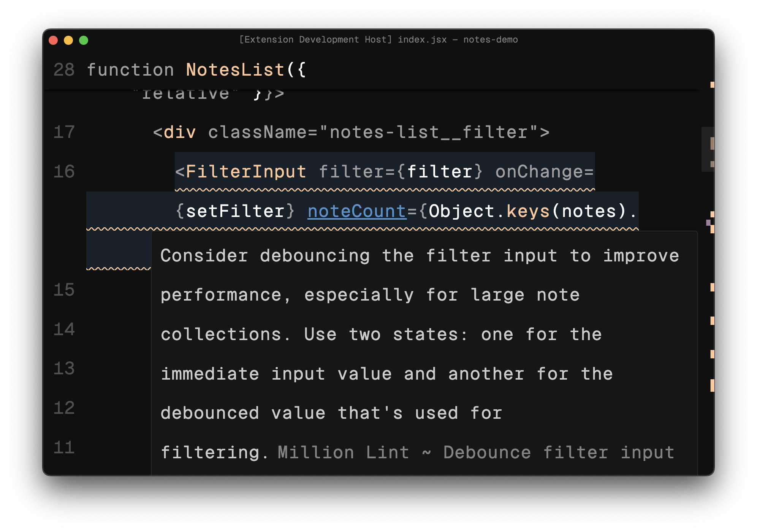This screenshot has height=532, width=757.
Task: Select line 16 via its line number
Action: coord(64,172)
